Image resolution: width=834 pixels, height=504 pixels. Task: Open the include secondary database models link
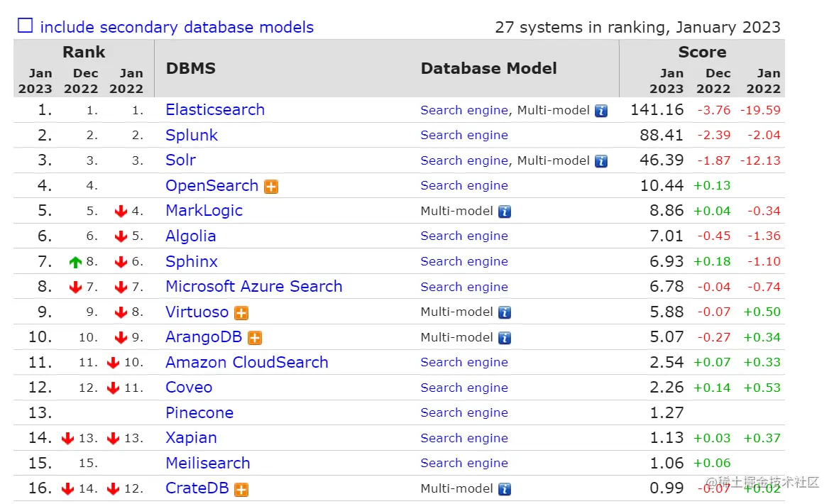(177, 27)
